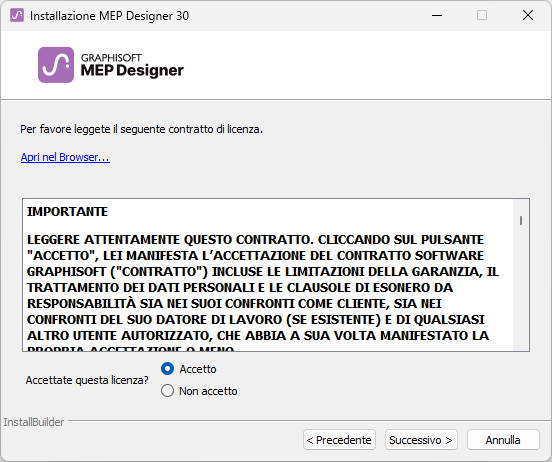Minimize the installer window
Viewport: 552px width, 462px height.
tap(437, 15)
